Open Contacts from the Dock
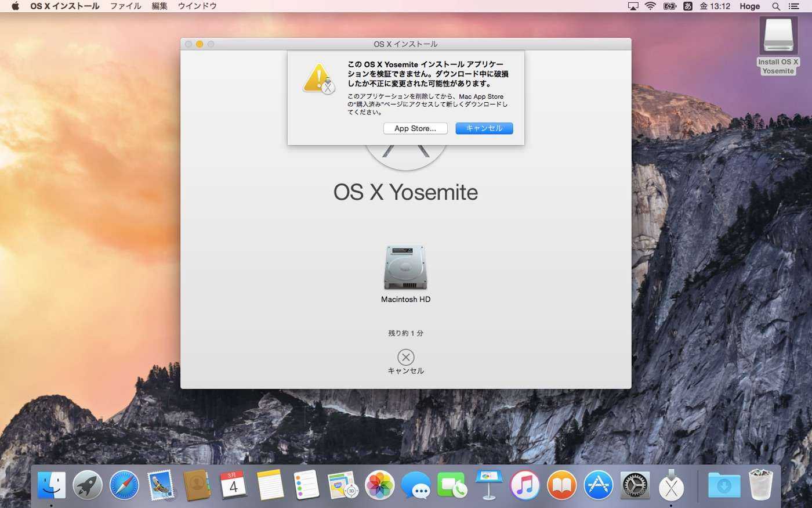 [197, 485]
